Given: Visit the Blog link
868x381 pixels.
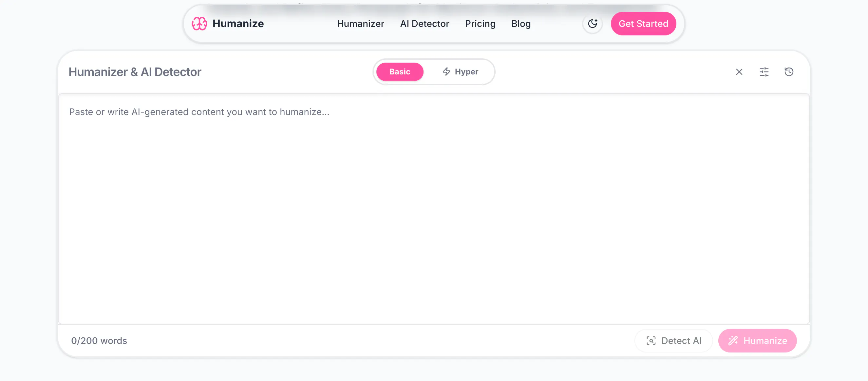Looking at the screenshot, I should (521, 24).
